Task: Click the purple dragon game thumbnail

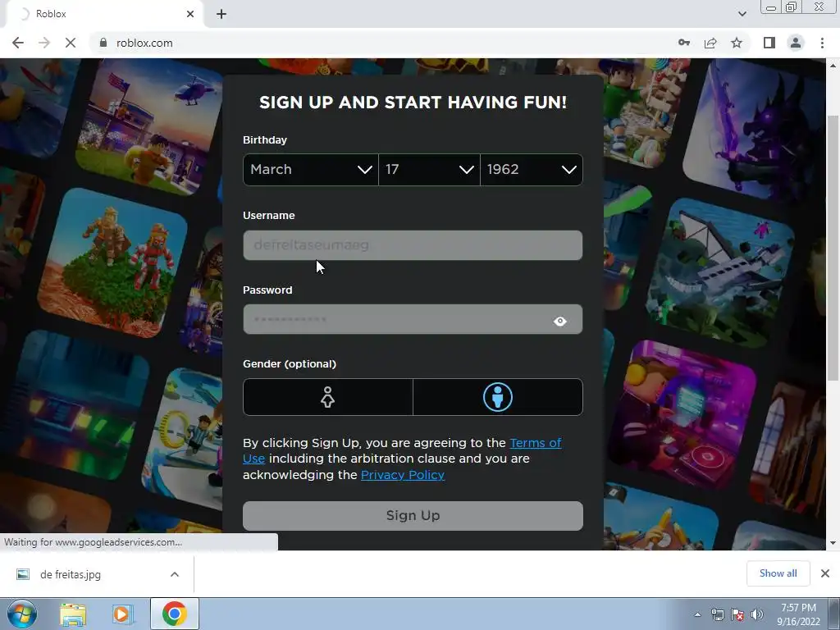Action: (x=756, y=129)
